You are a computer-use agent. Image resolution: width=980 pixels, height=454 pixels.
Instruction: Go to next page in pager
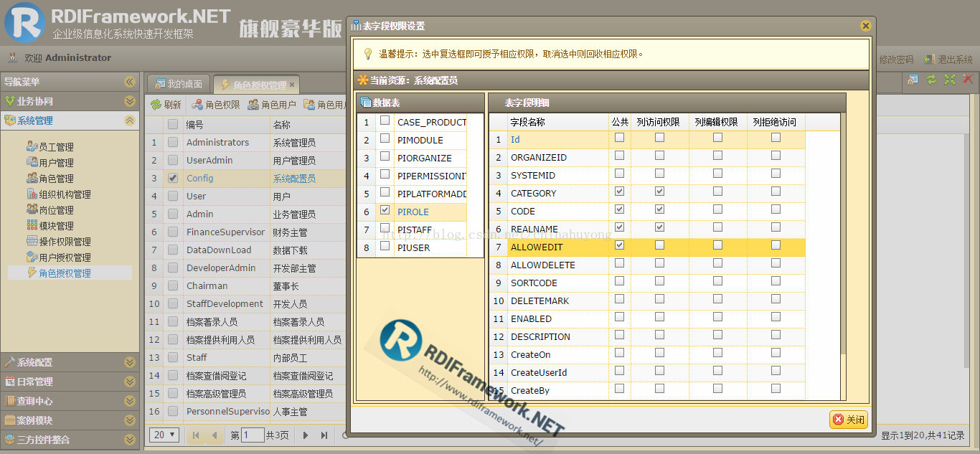pyautogui.click(x=306, y=435)
